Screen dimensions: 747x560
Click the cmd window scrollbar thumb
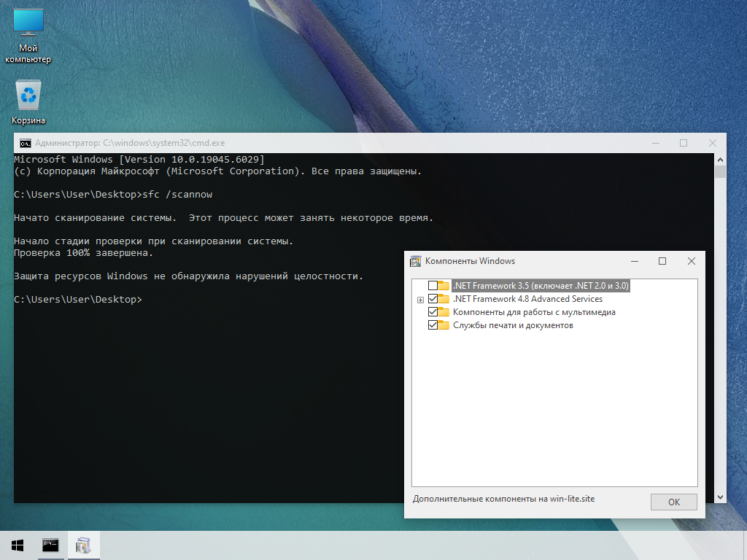point(720,172)
